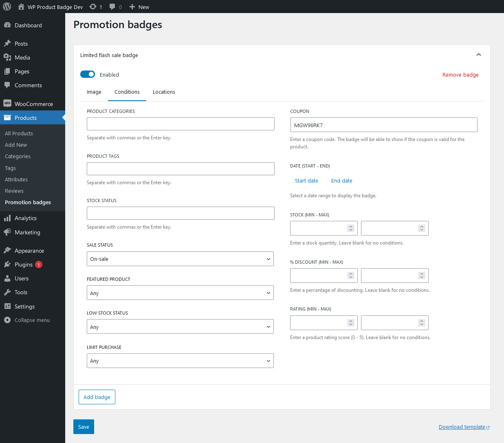The image size is (504, 443).
Task: Increment the minimum stock stepper
Action: (351, 226)
